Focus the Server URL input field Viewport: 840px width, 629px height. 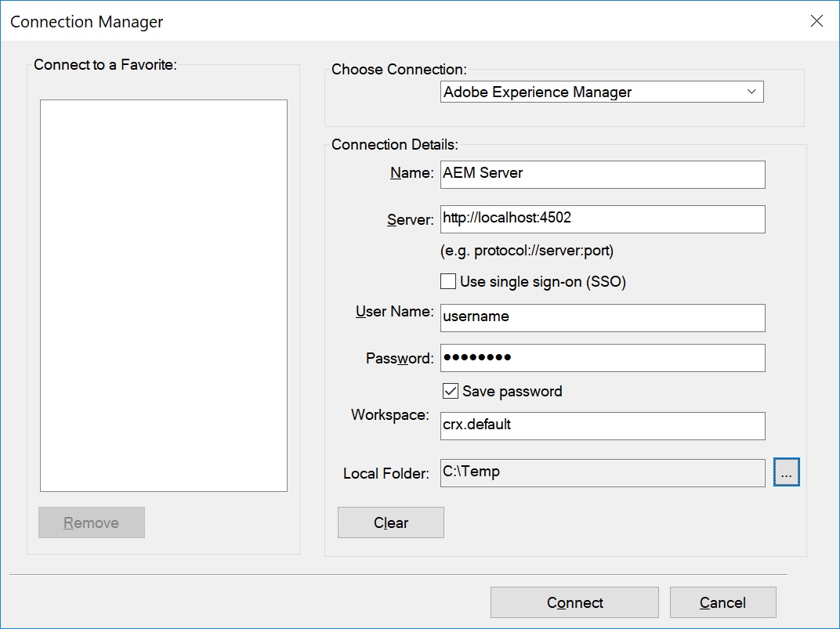(x=602, y=219)
